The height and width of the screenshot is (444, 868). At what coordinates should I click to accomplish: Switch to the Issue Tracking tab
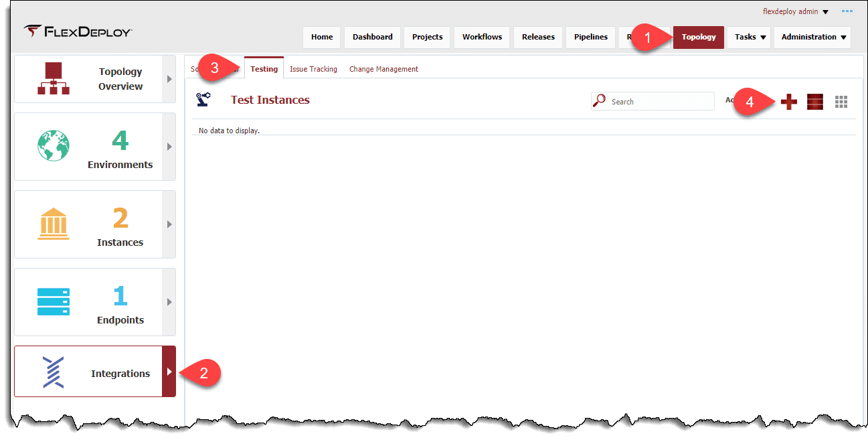(x=313, y=69)
